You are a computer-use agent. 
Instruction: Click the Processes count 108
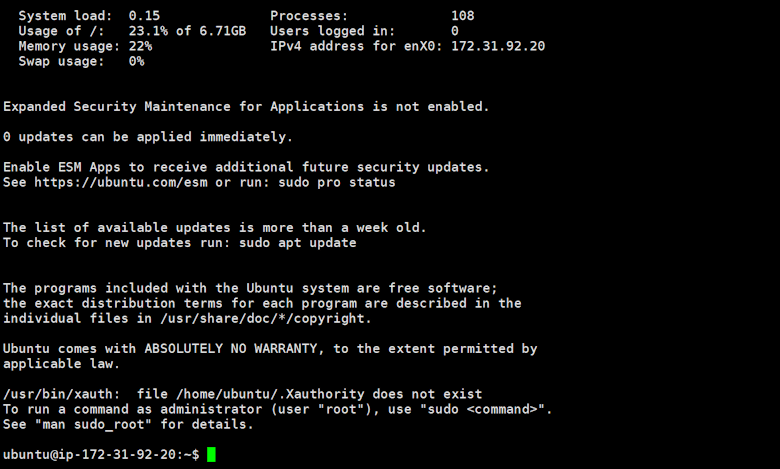463,16
